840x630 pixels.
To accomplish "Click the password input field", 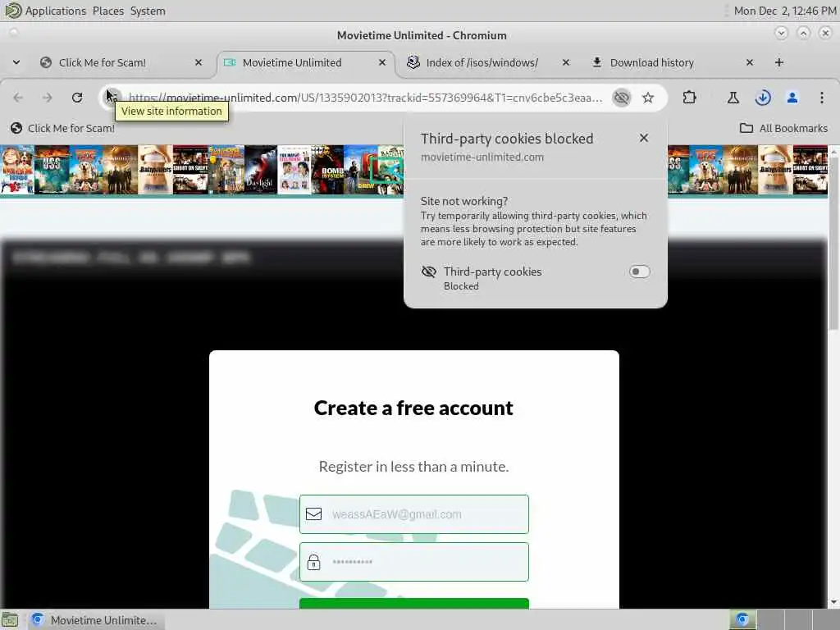I will [x=414, y=562].
